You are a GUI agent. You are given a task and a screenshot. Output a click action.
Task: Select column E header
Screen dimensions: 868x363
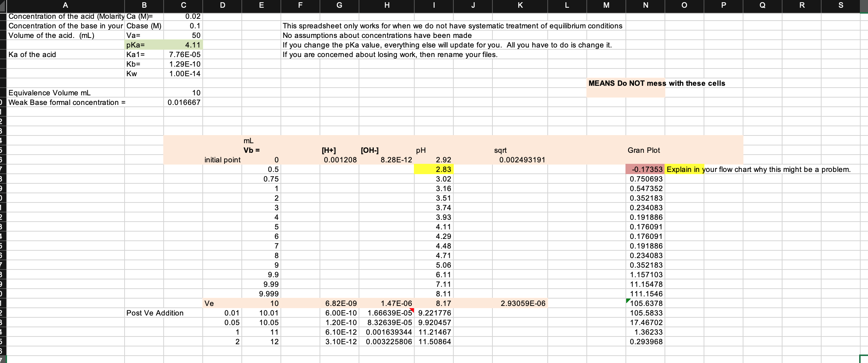(261, 5)
